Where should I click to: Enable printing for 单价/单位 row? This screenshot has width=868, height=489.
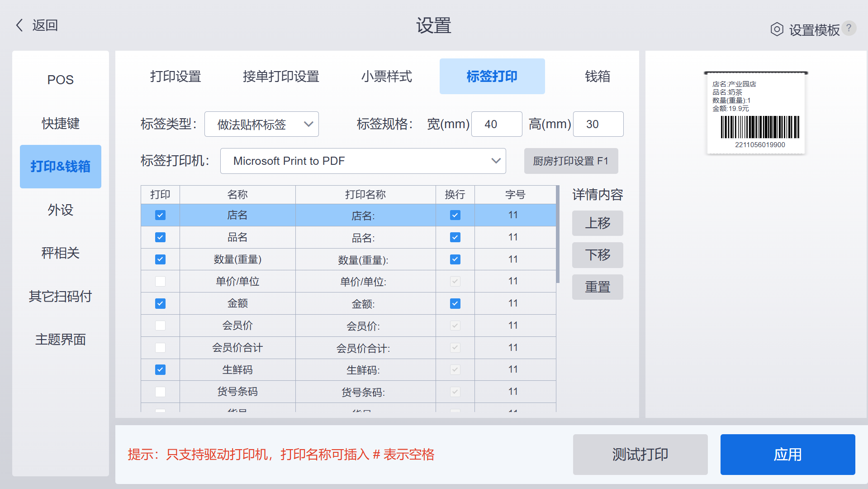160,281
